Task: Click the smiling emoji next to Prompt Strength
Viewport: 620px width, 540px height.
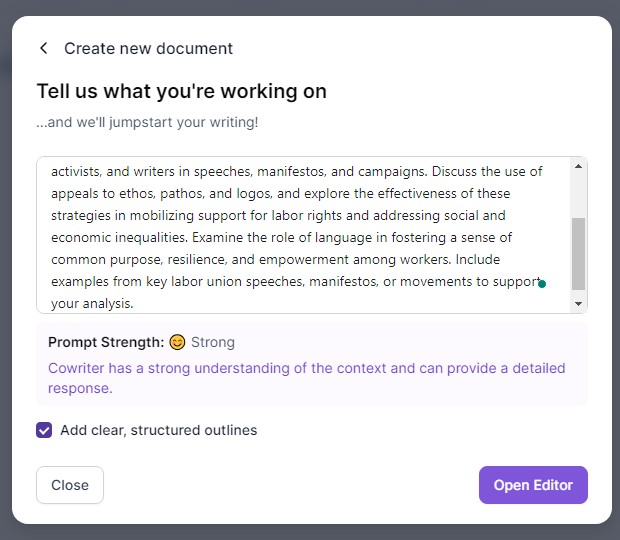Action: [177, 342]
